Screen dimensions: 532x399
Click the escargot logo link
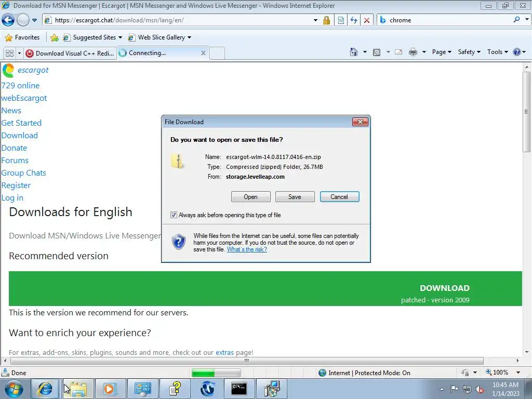click(x=25, y=70)
